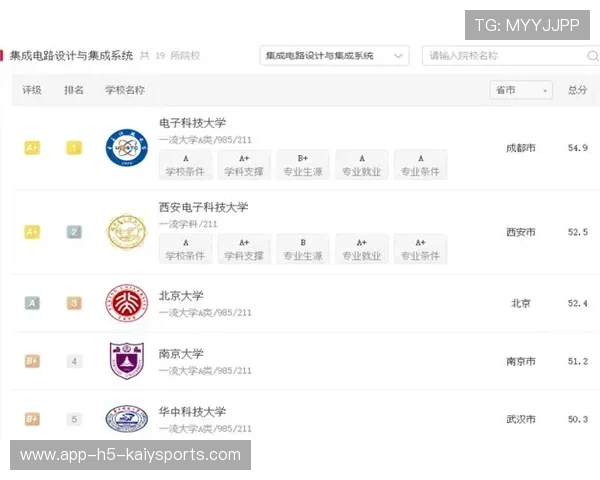The height and width of the screenshot is (480, 600).
Task: Click the 总分 column header
Action: click(577, 90)
